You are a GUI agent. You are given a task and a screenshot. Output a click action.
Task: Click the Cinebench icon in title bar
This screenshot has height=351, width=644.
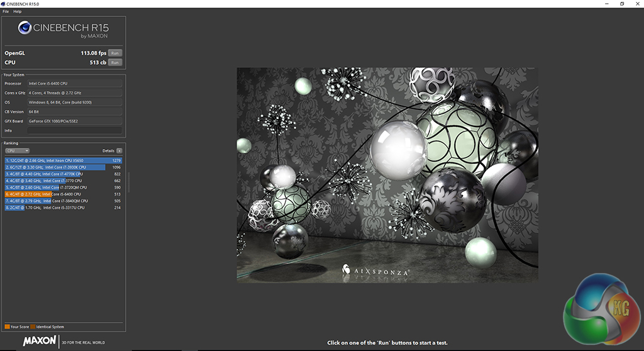coord(3,4)
